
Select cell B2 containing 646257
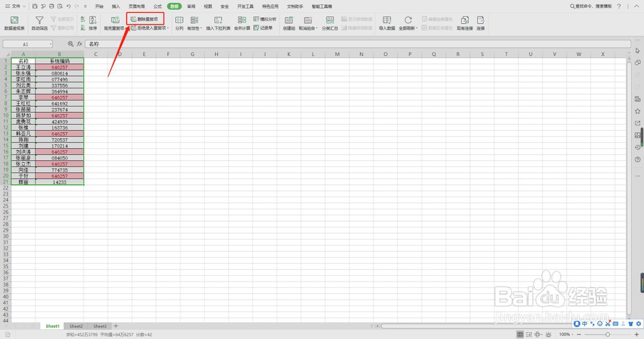pyautogui.click(x=59, y=67)
